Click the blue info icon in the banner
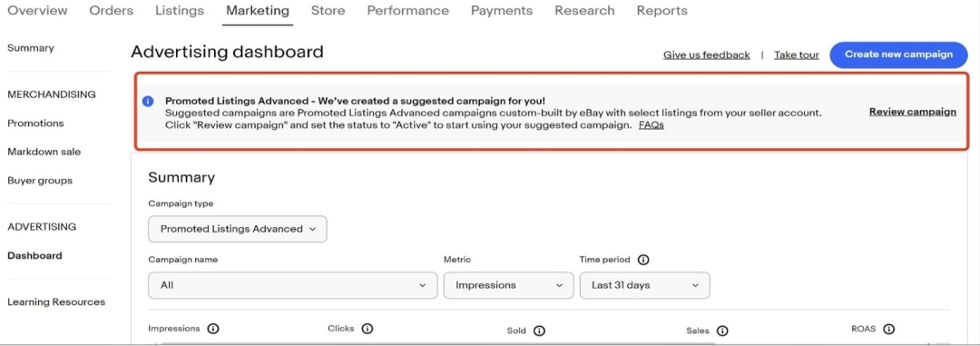980x346 pixels. pos(148,101)
